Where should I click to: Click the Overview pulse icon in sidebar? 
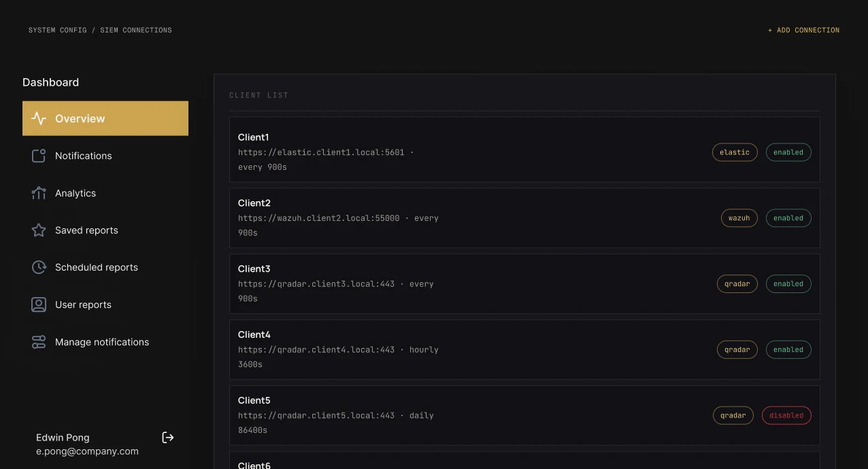(x=39, y=118)
